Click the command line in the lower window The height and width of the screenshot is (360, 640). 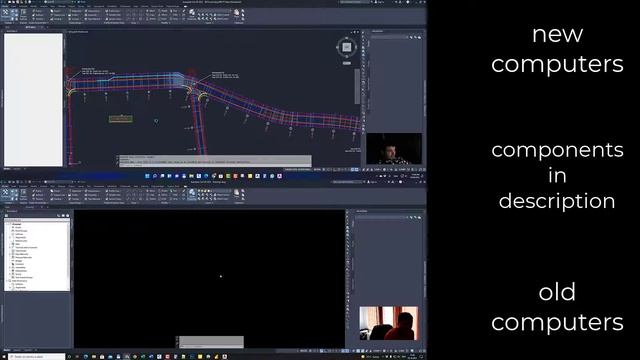click(211, 347)
